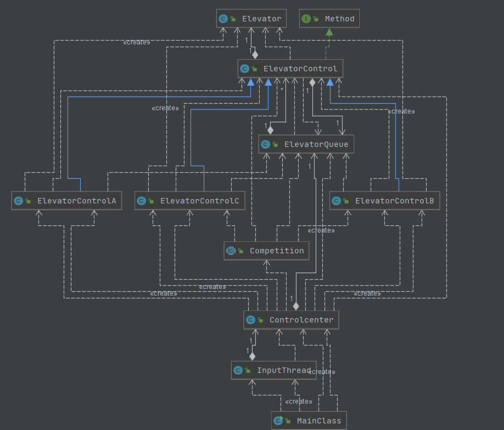Select the MainClass node label
504x430 pixels.
coord(319,421)
